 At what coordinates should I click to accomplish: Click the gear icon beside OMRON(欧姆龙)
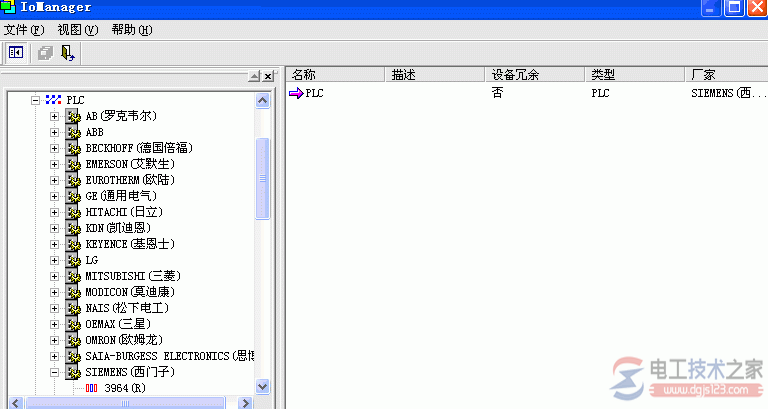pos(73,340)
